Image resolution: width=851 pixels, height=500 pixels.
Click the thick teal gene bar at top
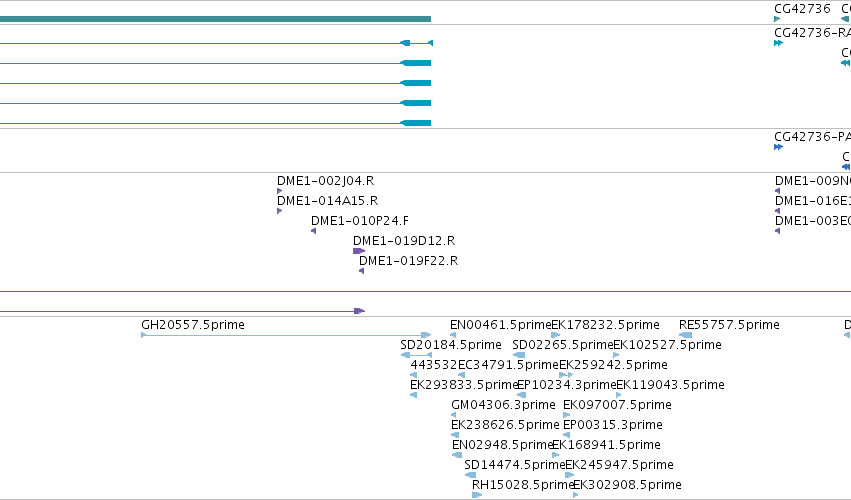[215, 19]
